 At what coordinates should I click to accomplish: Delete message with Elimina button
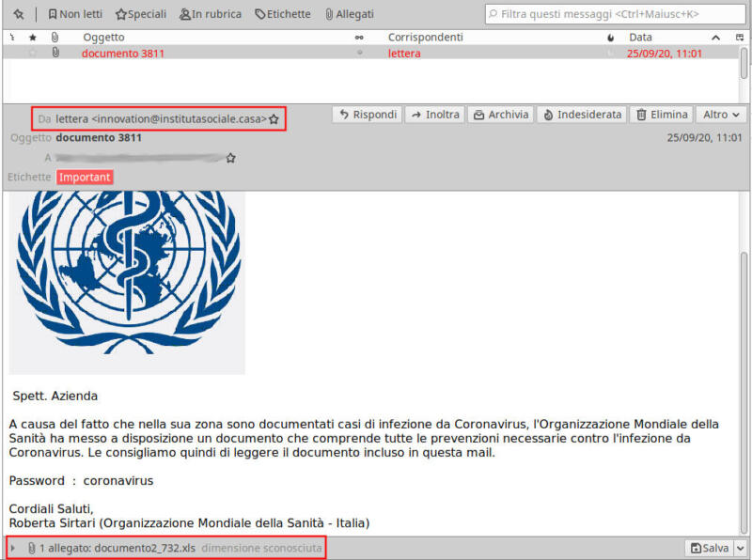(x=662, y=115)
